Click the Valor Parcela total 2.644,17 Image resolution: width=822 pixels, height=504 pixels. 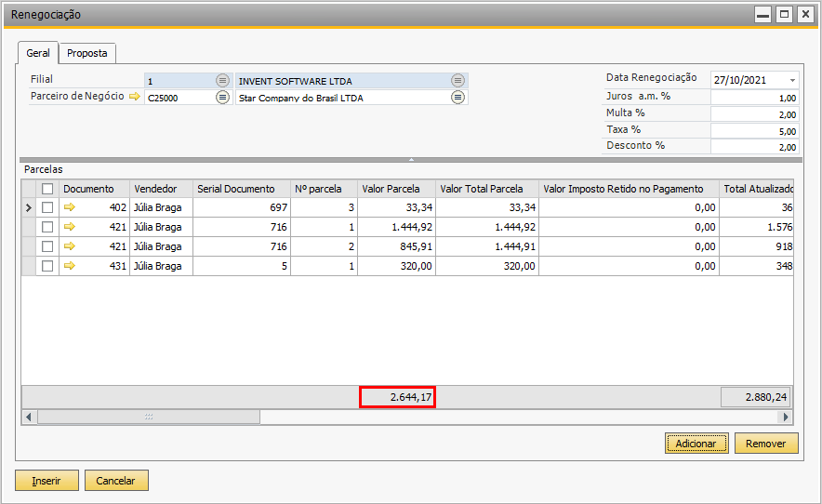click(397, 397)
